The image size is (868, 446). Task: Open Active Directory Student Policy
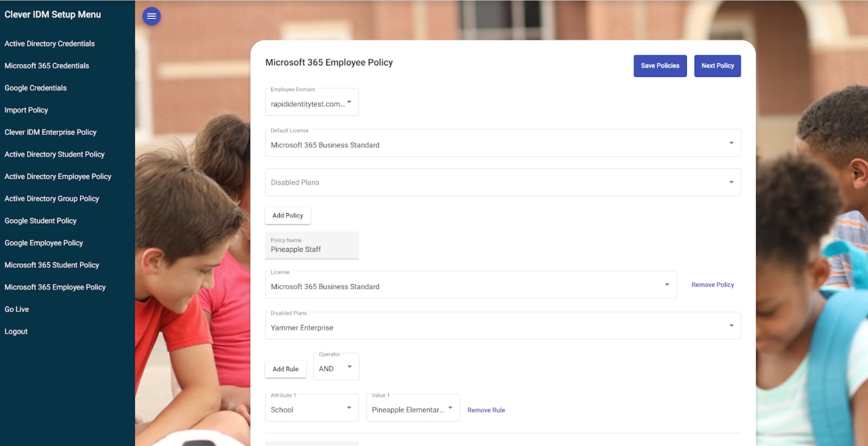pyautogui.click(x=54, y=154)
